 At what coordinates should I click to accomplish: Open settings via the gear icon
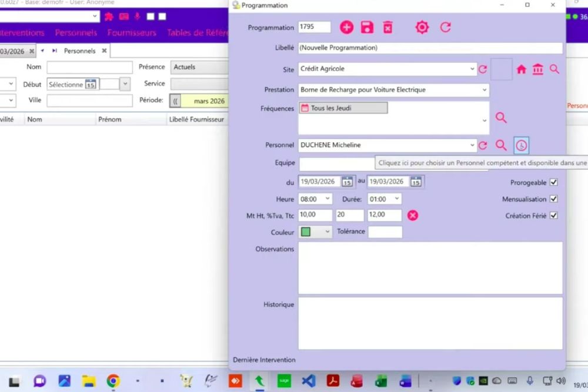422,27
